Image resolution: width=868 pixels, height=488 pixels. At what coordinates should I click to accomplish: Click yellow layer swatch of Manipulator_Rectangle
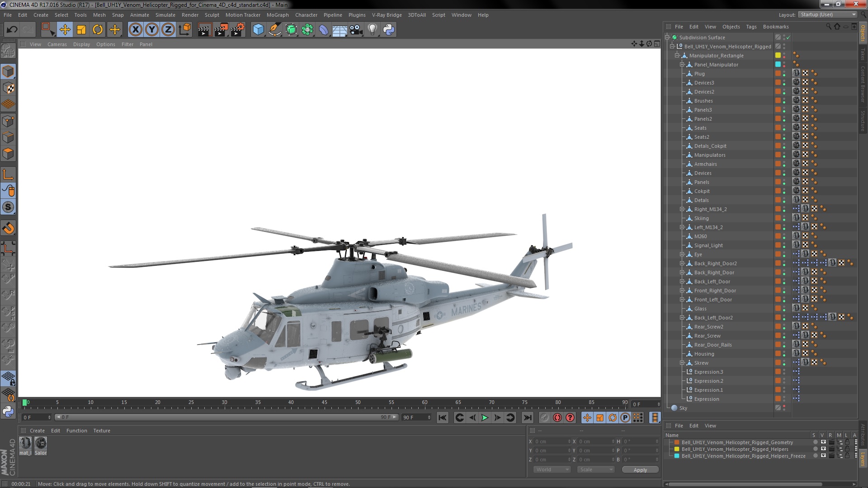778,56
